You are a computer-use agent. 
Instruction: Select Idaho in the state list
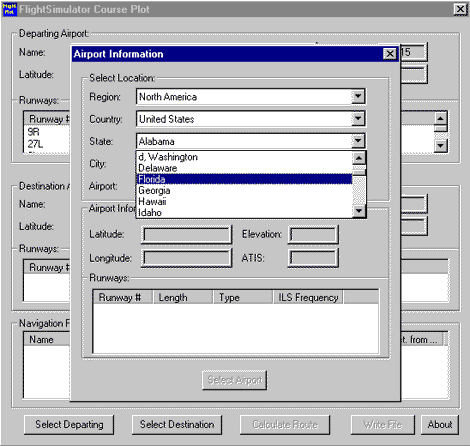click(x=245, y=212)
